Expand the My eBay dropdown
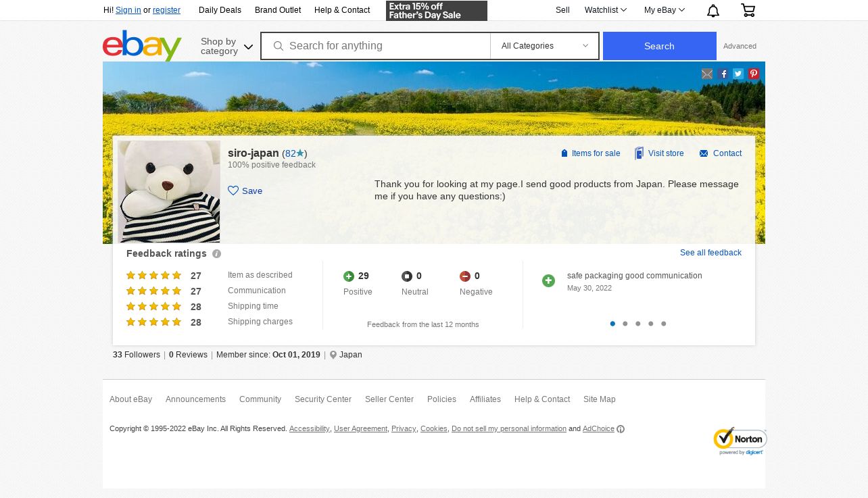Image resolution: width=868 pixels, height=498 pixels. point(664,10)
